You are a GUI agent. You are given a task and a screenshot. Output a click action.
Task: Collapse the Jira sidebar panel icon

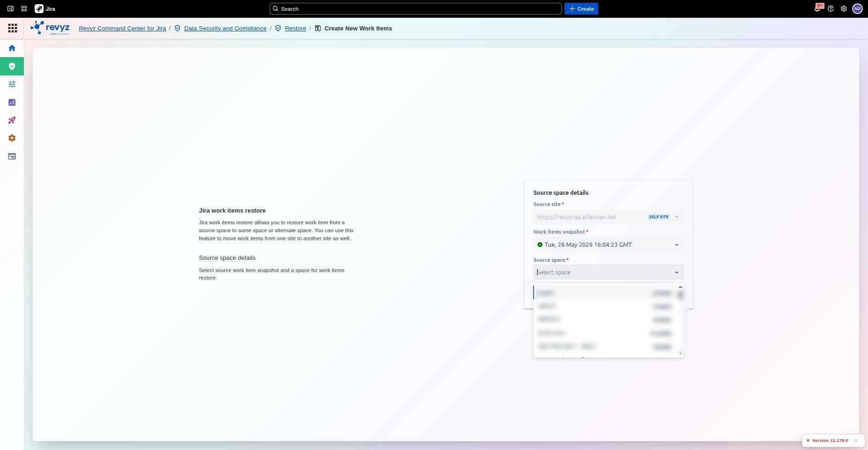point(10,9)
